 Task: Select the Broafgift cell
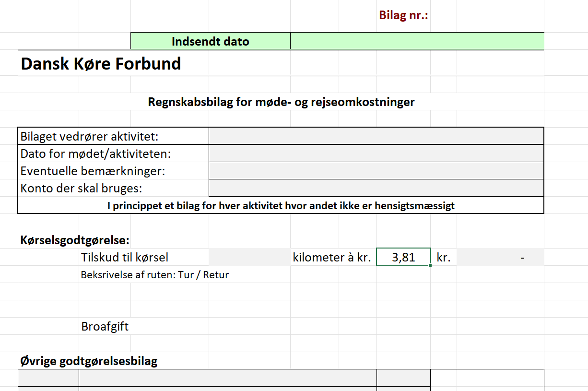point(105,327)
